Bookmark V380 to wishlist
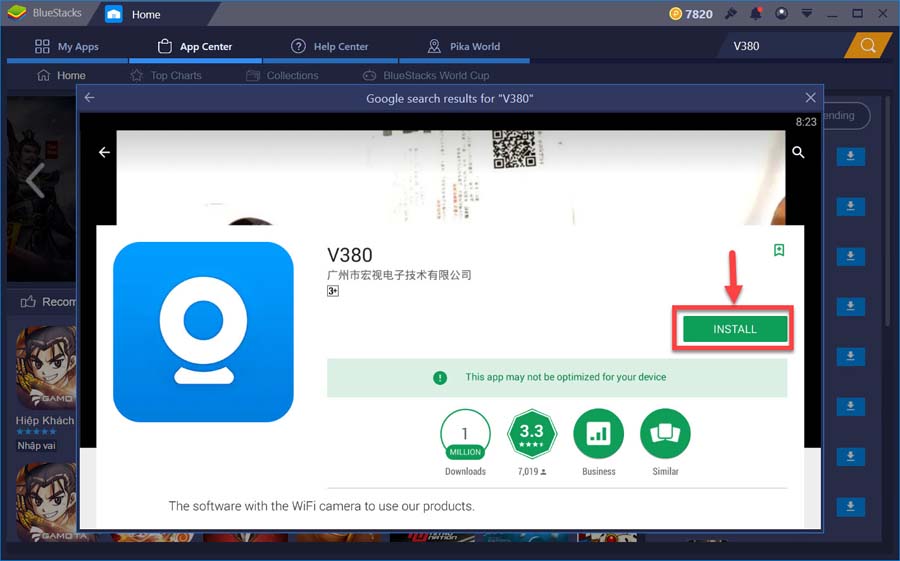This screenshot has width=900, height=561. click(779, 250)
